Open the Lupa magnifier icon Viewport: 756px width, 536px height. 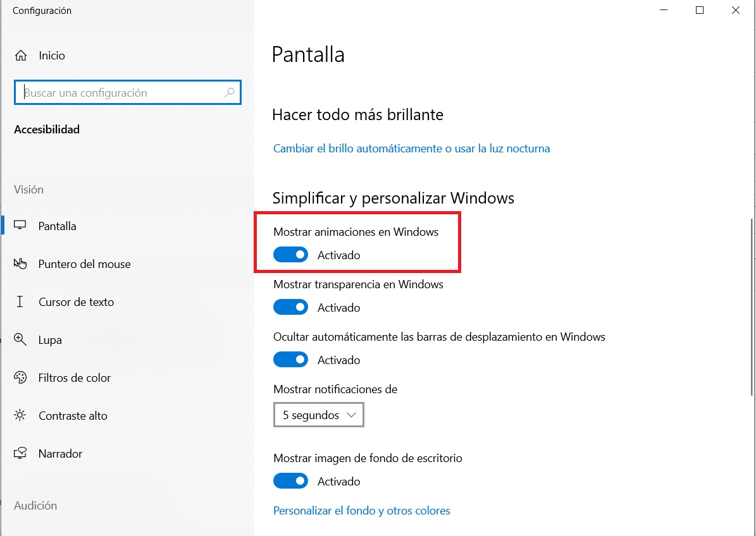point(20,339)
